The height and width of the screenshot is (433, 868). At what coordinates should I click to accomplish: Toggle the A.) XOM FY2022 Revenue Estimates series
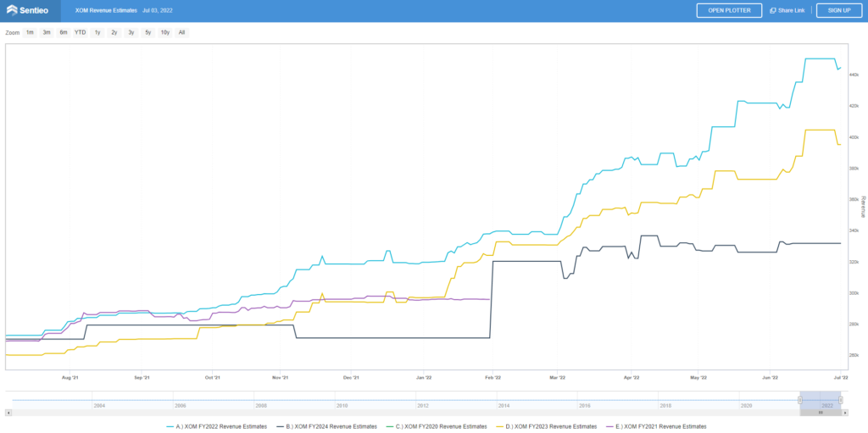coord(217,426)
